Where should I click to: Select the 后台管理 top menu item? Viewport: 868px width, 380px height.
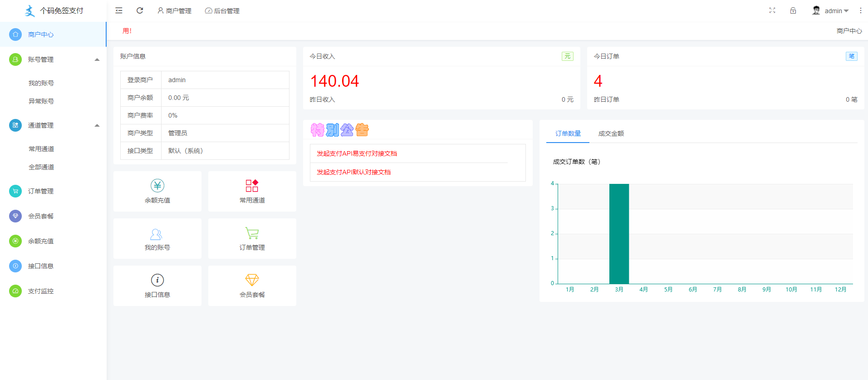[x=222, y=11]
